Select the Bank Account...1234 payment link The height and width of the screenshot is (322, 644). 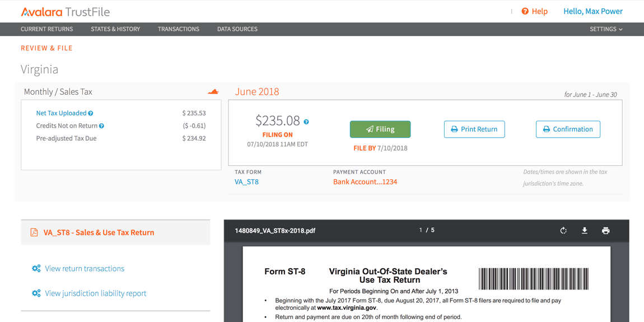[365, 182]
